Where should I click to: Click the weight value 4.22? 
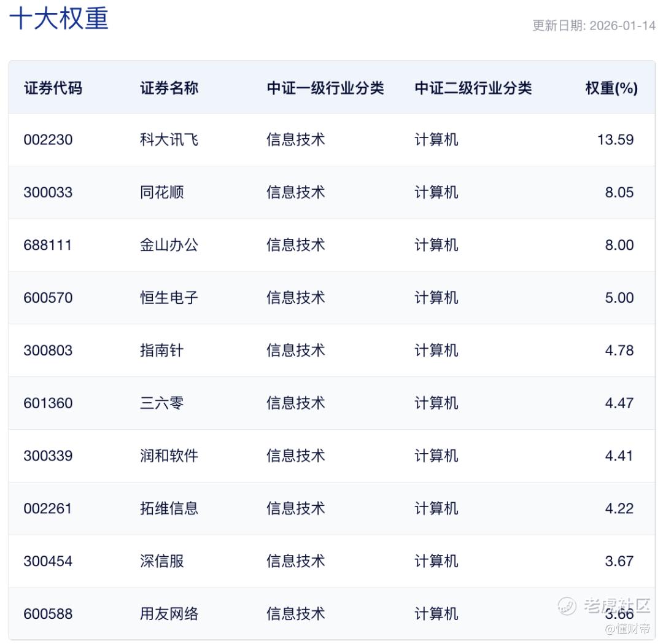click(619, 508)
